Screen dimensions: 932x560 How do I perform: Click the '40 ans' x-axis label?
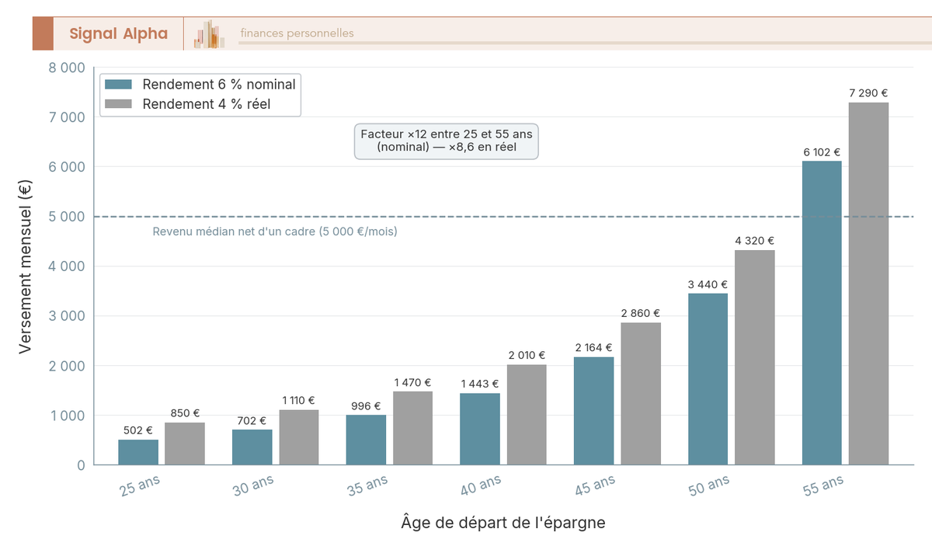[x=481, y=486]
